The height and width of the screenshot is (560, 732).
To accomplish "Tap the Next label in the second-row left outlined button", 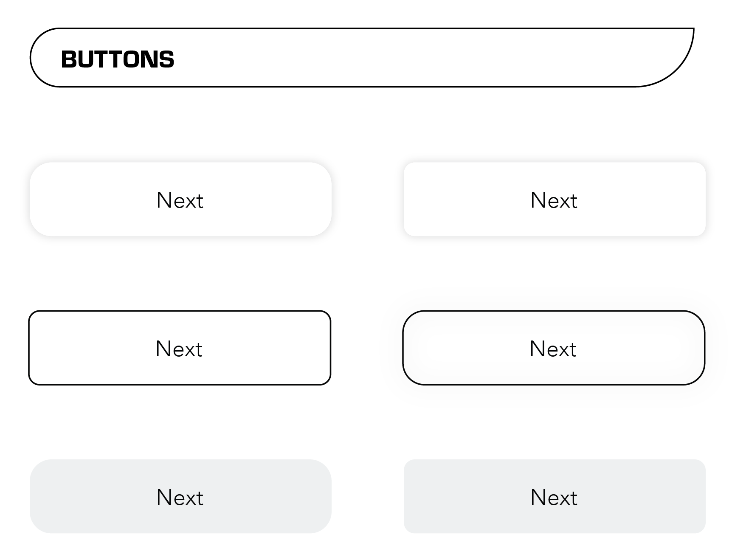I will point(179,349).
